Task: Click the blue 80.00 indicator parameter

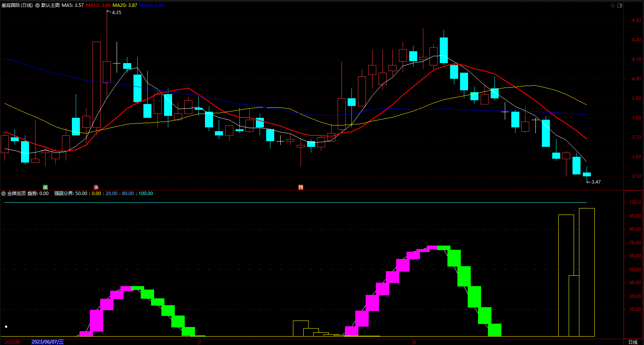Action: [x=128, y=194]
